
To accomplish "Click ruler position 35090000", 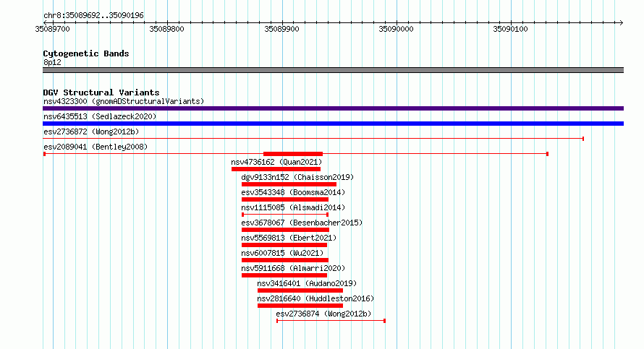I will [396, 29].
